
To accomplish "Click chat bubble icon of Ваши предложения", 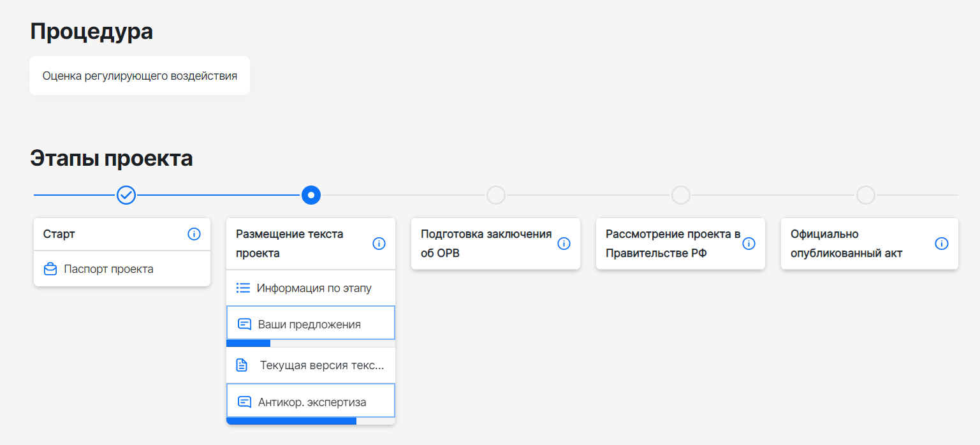I will (244, 324).
